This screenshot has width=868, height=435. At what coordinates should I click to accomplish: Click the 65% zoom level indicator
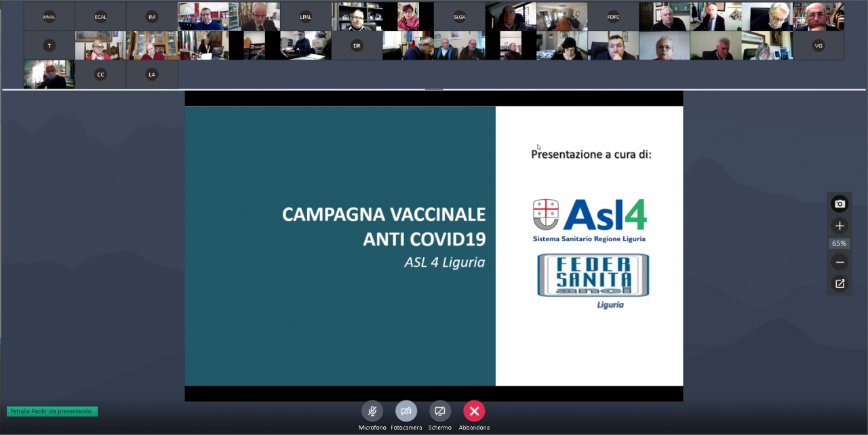tap(840, 243)
